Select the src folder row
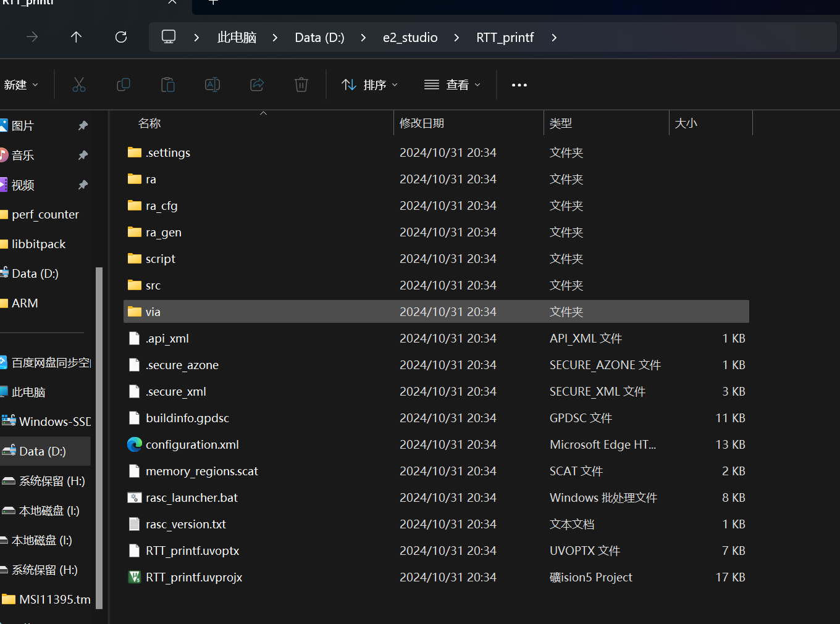Screen dimensions: 840x624 436,285
